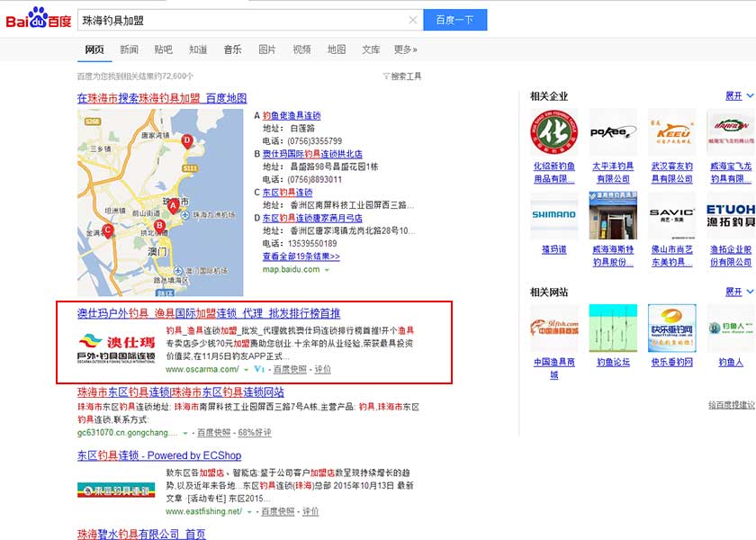756x540 pixels.
Task: Expand the arrow next to www.oscarma.com
Action: pyautogui.click(x=246, y=370)
